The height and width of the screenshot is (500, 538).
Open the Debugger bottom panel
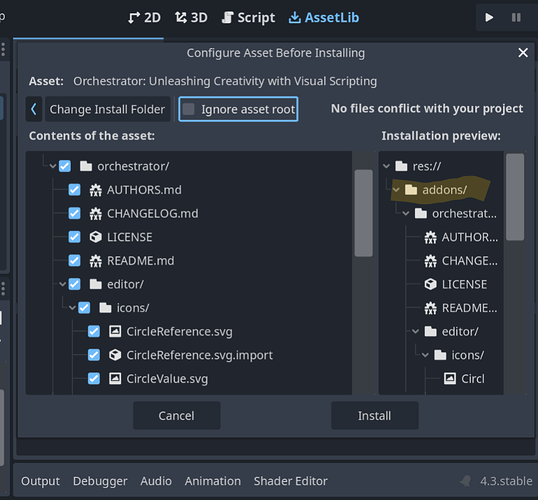coord(100,481)
